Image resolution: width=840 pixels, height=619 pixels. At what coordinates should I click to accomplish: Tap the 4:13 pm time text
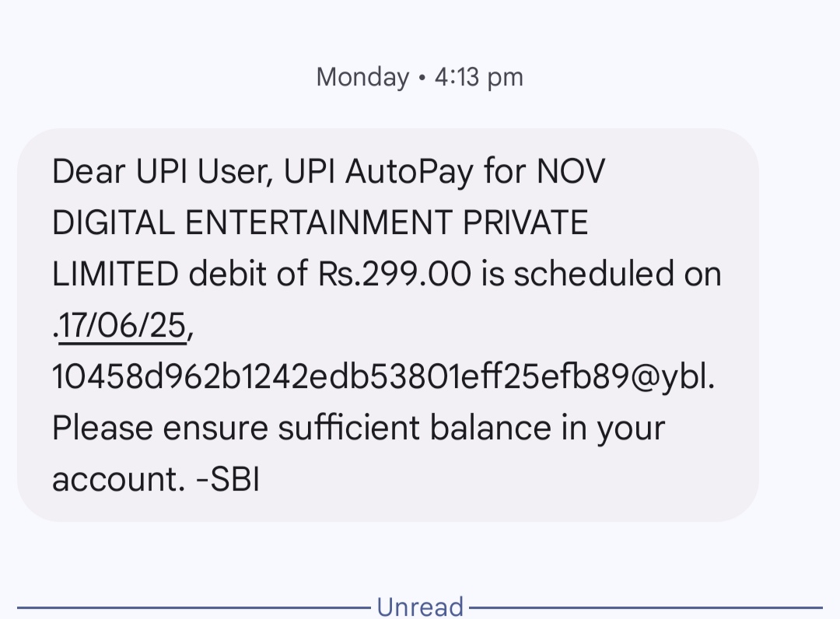tap(478, 77)
